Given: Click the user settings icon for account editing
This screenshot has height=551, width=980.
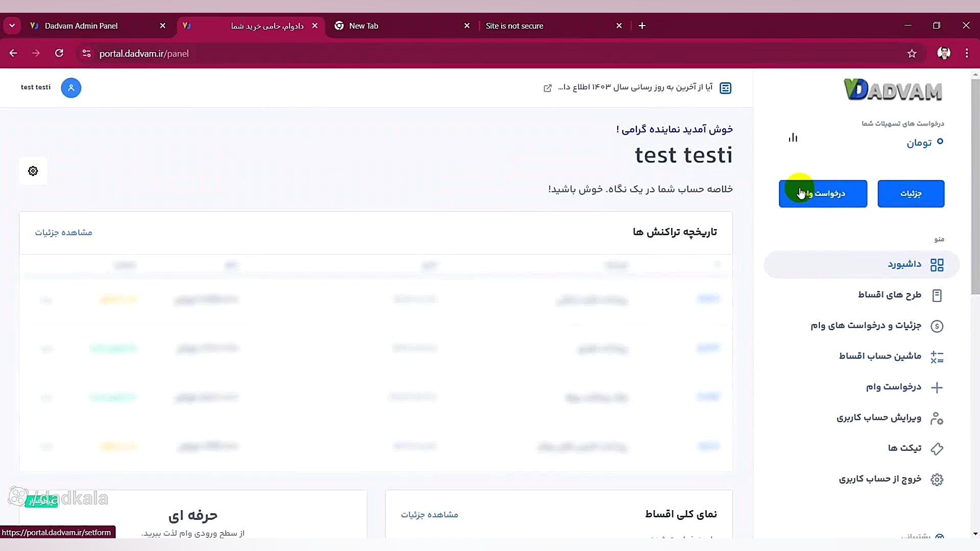Looking at the screenshot, I should [937, 418].
